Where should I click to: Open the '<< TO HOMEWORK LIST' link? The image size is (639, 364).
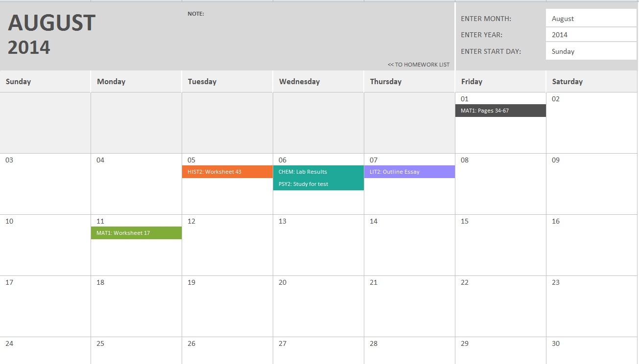(418, 65)
